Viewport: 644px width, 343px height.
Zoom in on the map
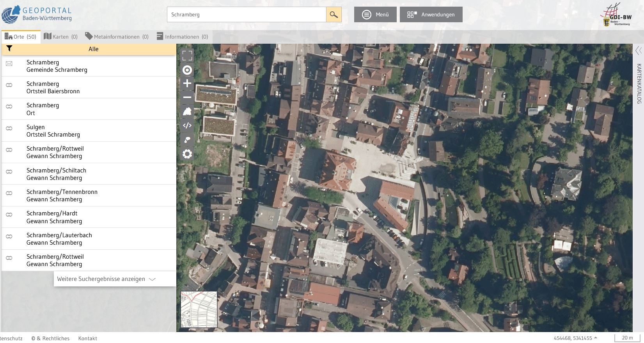pos(187,84)
